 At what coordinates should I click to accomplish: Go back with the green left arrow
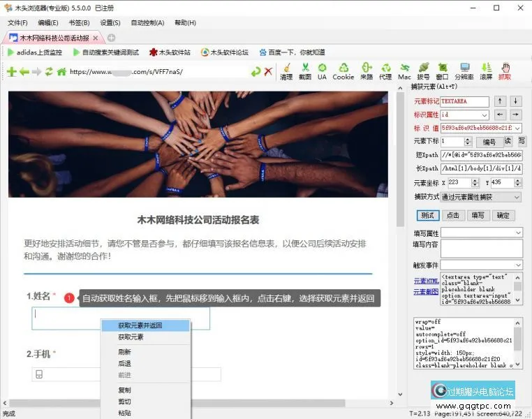[x=24, y=72]
